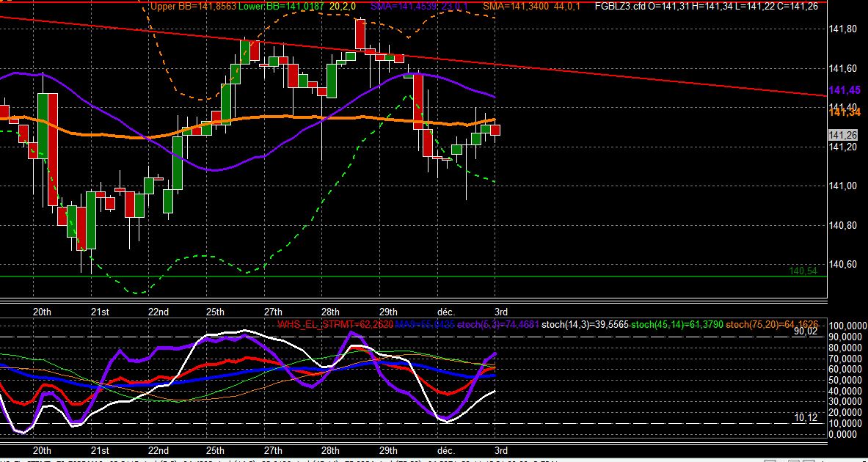This screenshot has width=868, height=462.
Task: Click 20th on the price chart date axis
Action: [42, 312]
